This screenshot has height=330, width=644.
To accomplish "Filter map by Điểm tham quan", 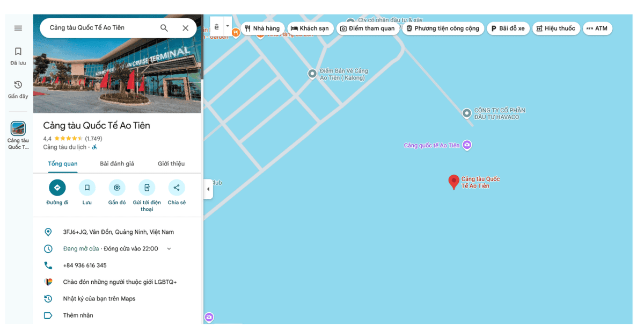I will point(368,28).
